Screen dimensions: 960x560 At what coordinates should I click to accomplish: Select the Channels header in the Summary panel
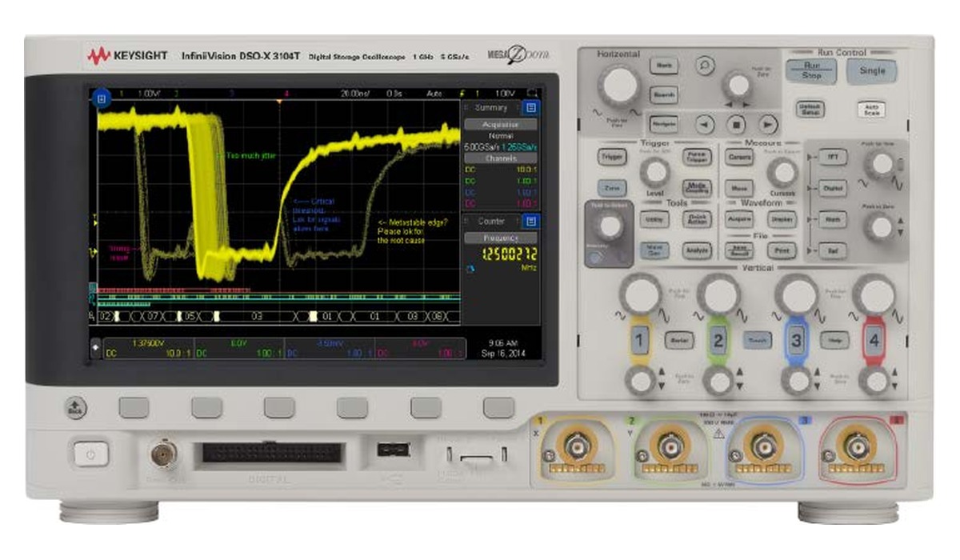coord(501,158)
